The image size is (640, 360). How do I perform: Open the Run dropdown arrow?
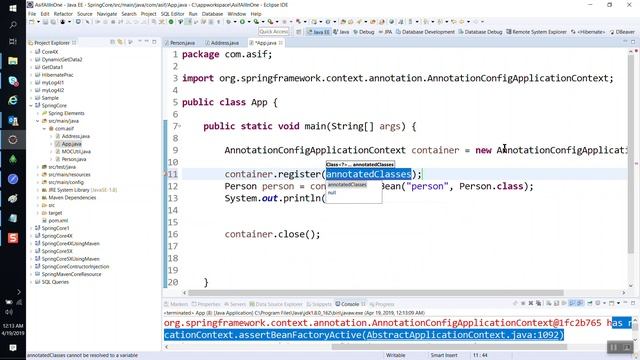pyautogui.click(x=248, y=22)
